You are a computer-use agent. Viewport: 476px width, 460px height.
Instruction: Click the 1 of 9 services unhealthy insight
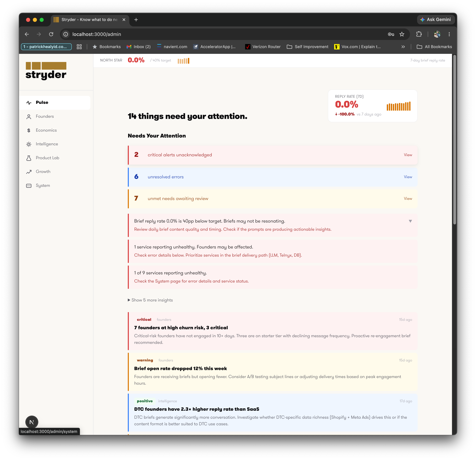pos(273,277)
